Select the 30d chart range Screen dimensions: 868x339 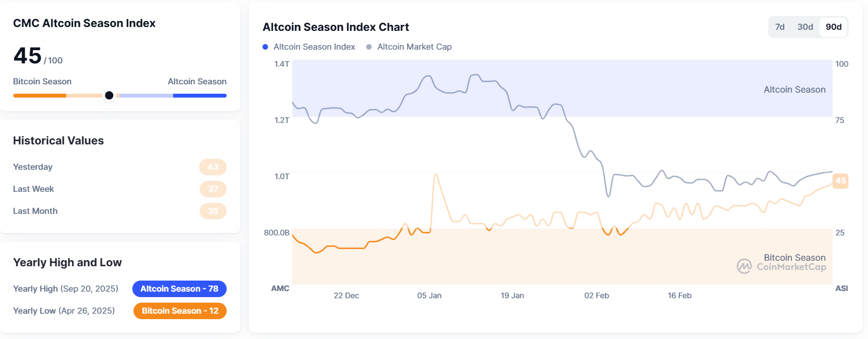click(x=805, y=27)
